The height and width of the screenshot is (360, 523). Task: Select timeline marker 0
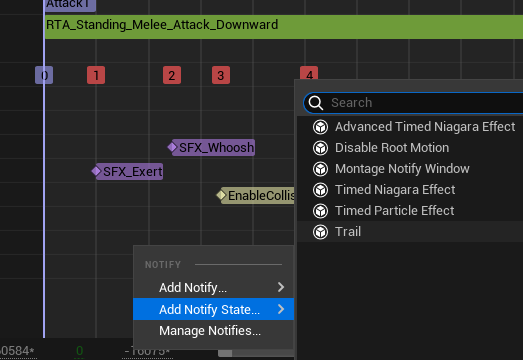point(44,75)
